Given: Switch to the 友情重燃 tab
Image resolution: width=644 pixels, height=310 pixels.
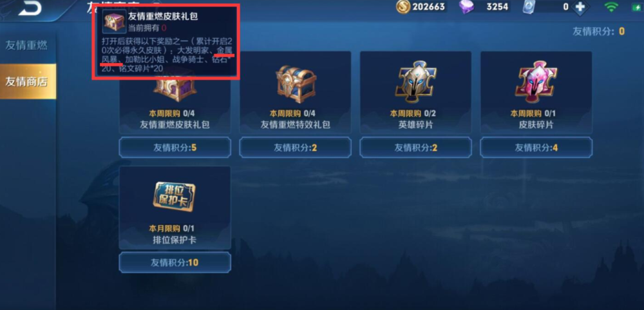Looking at the screenshot, I should [x=26, y=45].
